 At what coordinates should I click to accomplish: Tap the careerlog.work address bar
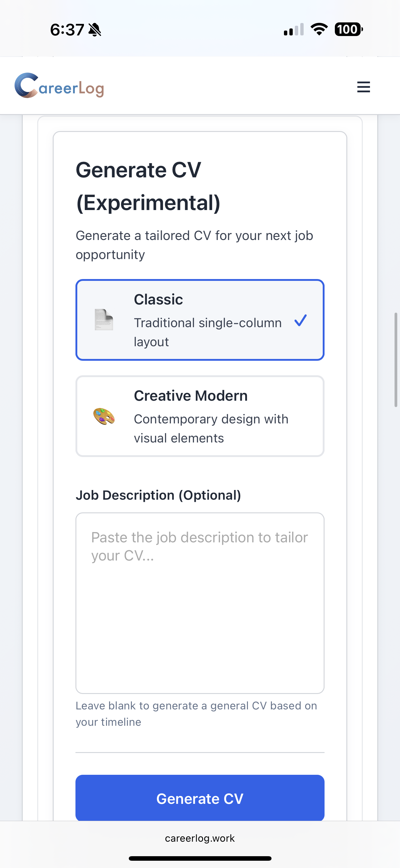[x=200, y=838]
